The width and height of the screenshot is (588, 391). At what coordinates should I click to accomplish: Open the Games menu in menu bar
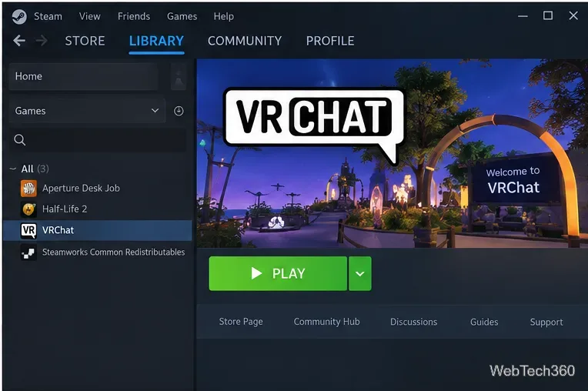(x=182, y=16)
